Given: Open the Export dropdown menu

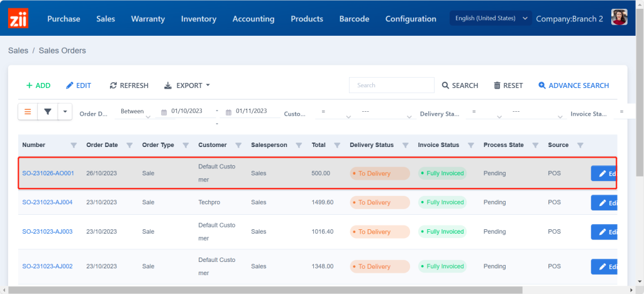Looking at the screenshot, I should tap(187, 85).
